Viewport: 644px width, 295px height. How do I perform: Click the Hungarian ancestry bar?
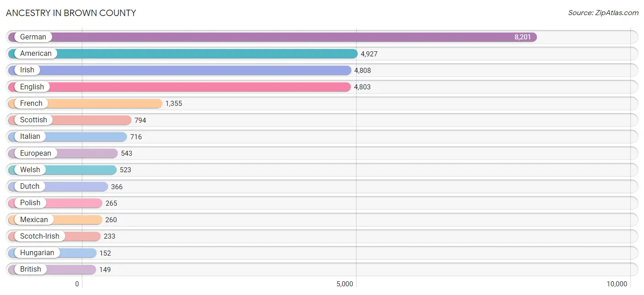tap(73, 253)
